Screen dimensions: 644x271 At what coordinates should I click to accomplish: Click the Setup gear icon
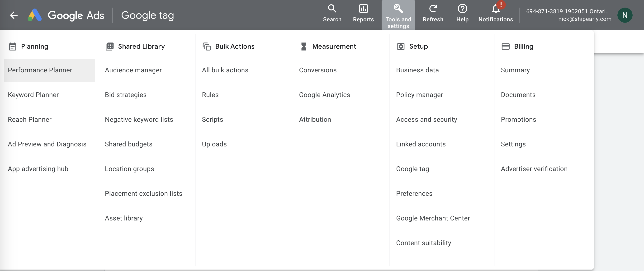click(x=401, y=47)
